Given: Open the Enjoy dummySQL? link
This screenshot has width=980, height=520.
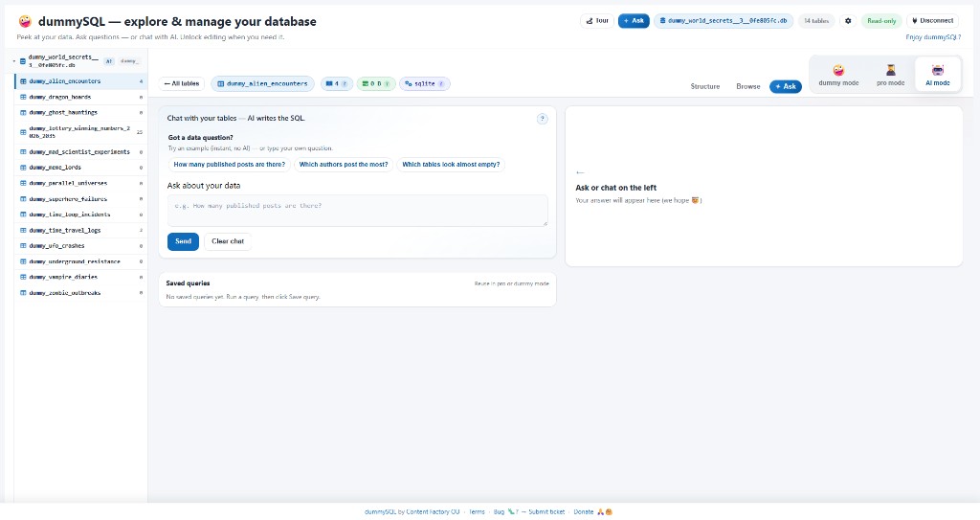Looking at the screenshot, I should pyautogui.click(x=933, y=37).
